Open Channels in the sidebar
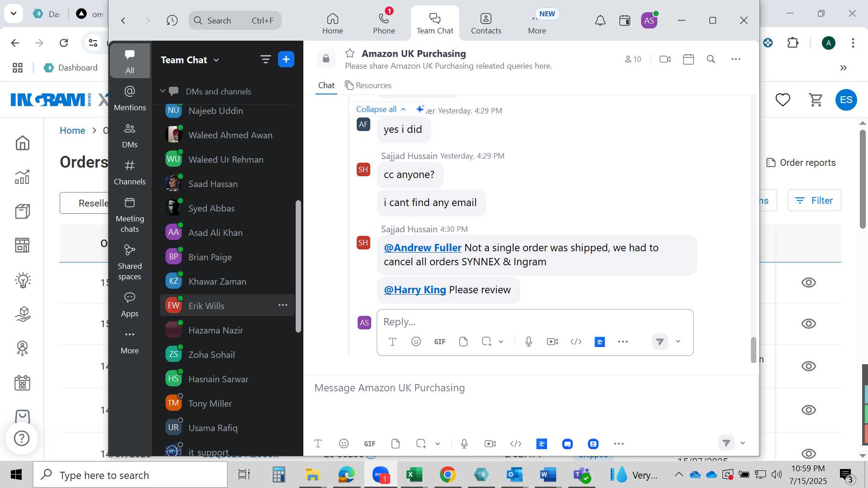Screen dimensions: 868x488 tap(130, 172)
